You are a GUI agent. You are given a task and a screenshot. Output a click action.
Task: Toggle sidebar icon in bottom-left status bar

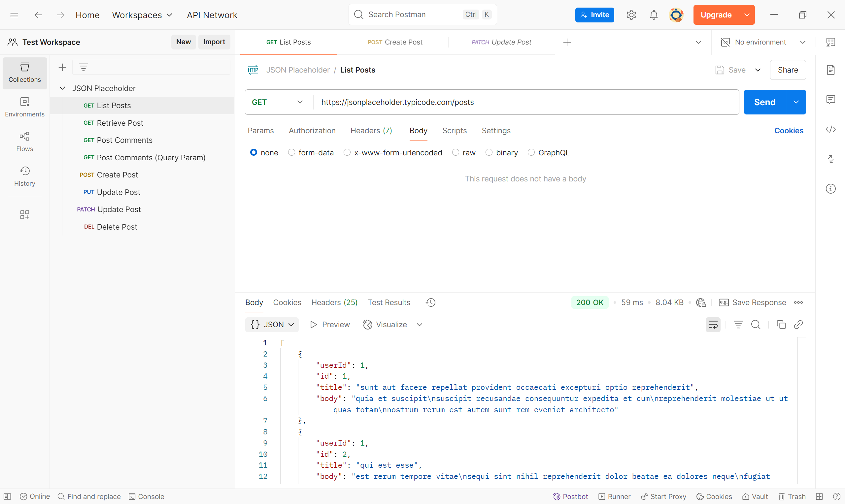coord(8,496)
